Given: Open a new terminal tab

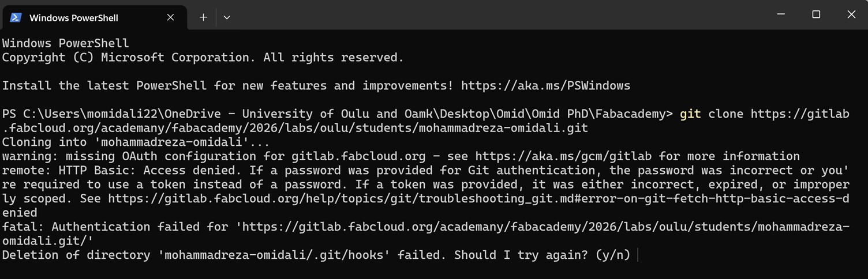Looking at the screenshot, I should [203, 17].
